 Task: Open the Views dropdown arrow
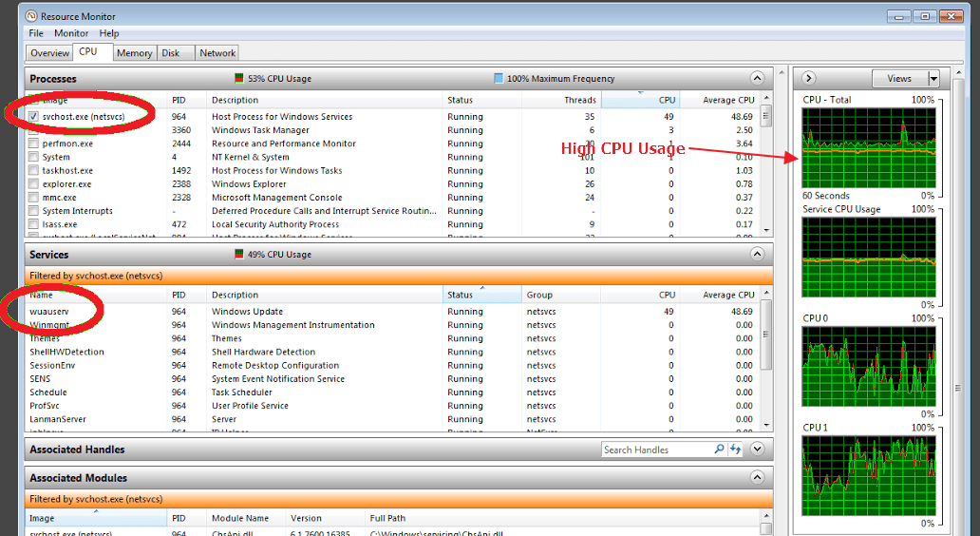coord(933,79)
